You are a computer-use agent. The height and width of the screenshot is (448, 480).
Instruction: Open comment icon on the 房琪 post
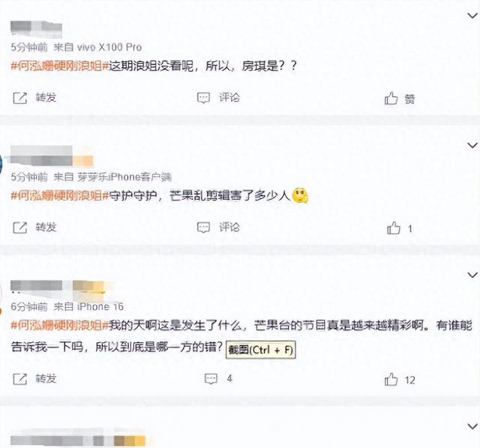click(x=203, y=98)
